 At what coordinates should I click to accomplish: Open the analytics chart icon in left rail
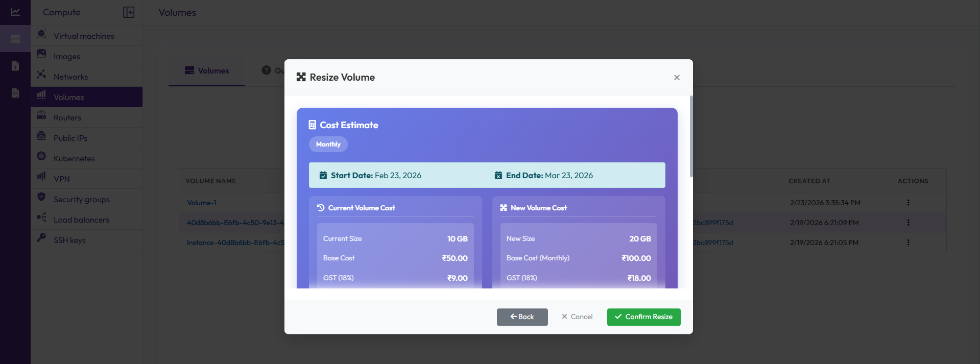click(15, 12)
